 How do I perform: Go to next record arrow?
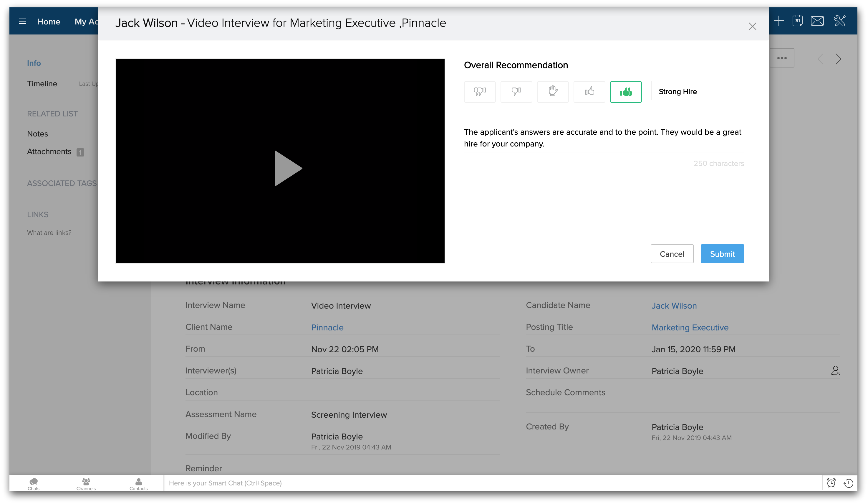838,59
